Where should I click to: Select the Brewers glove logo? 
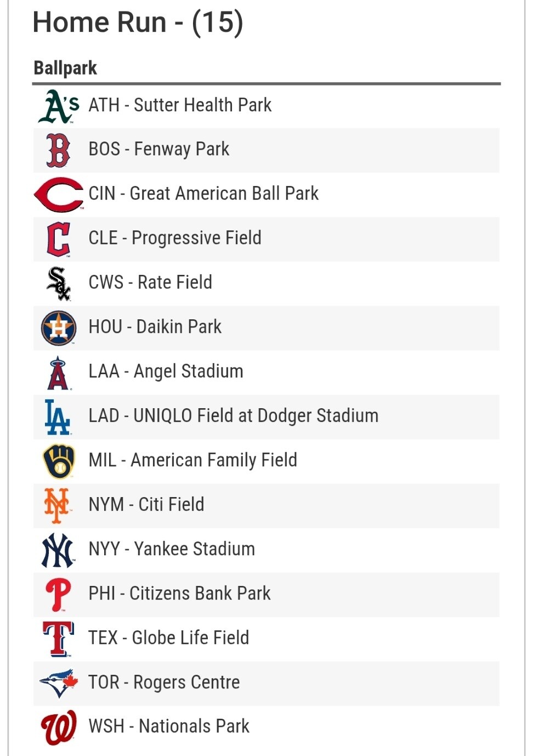pyautogui.click(x=59, y=461)
